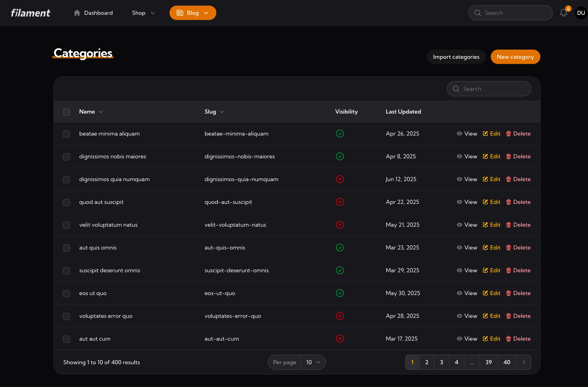Sort the table by the Slug column

(x=214, y=112)
